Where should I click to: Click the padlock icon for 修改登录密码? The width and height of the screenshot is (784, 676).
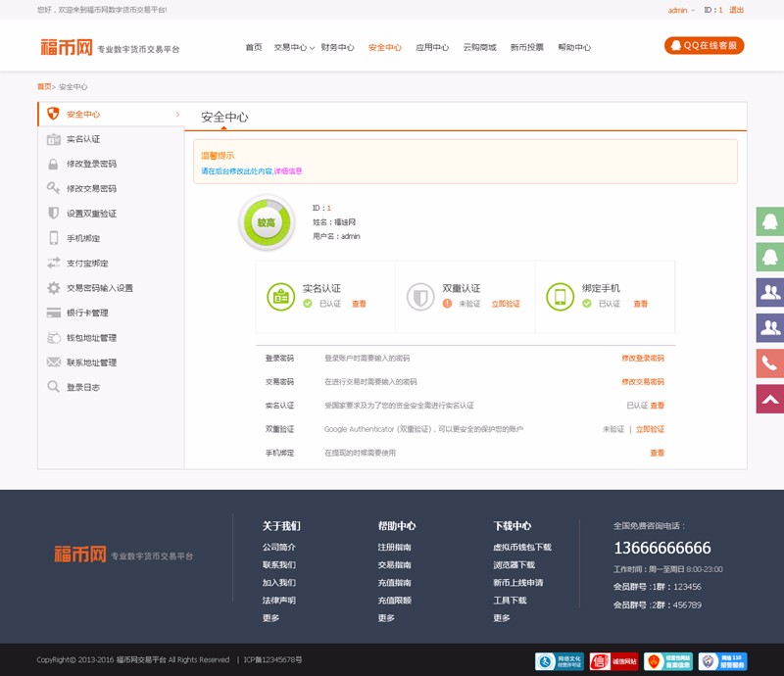click(53, 164)
